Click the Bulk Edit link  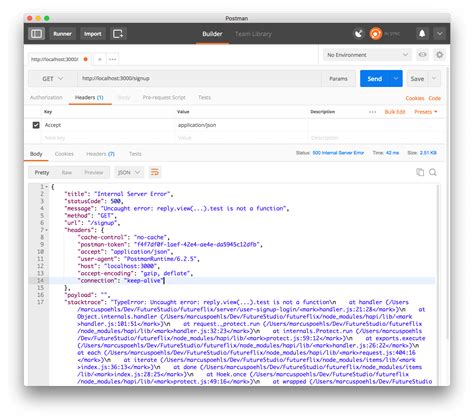pyautogui.click(x=395, y=112)
